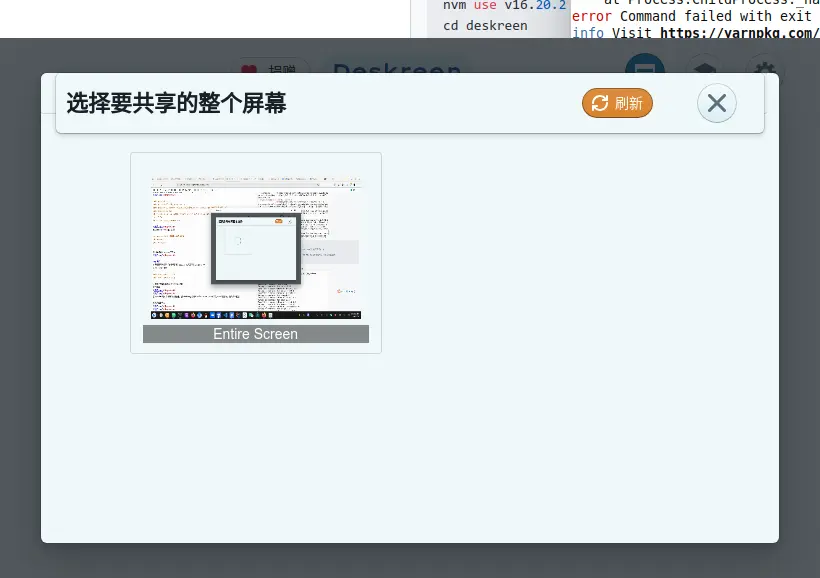Close the dialog using the X icon
820x578 pixels.
pyautogui.click(x=716, y=103)
